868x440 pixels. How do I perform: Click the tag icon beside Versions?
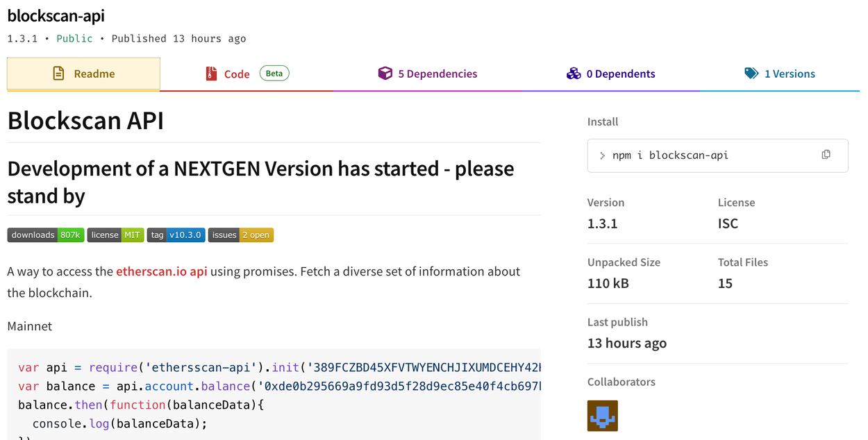(x=752, y=72)
